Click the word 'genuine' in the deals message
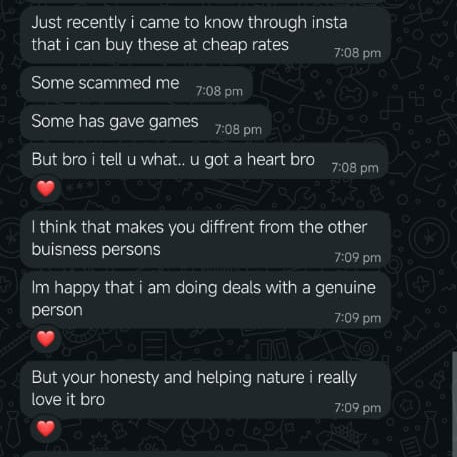This screenshot has width=457, height=457. click(345, 288)
